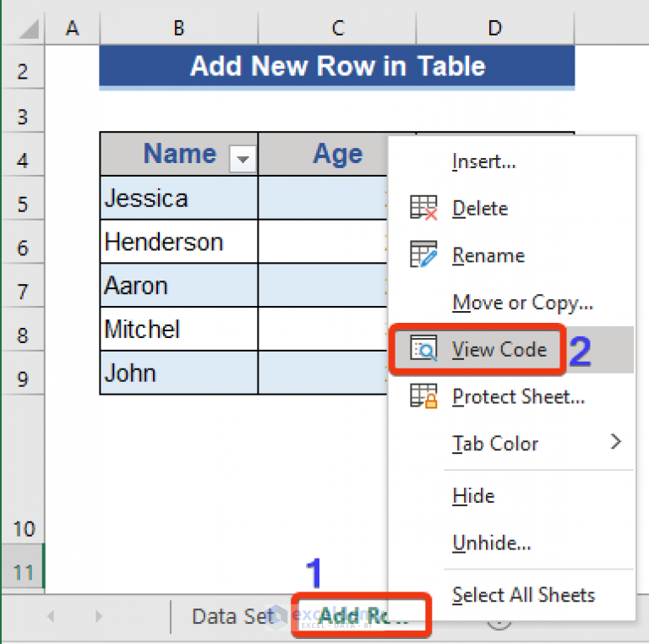This screenshot has height=644, width=649.
Task: Click the Delete sheet icon
Action: tap(423, 207)
